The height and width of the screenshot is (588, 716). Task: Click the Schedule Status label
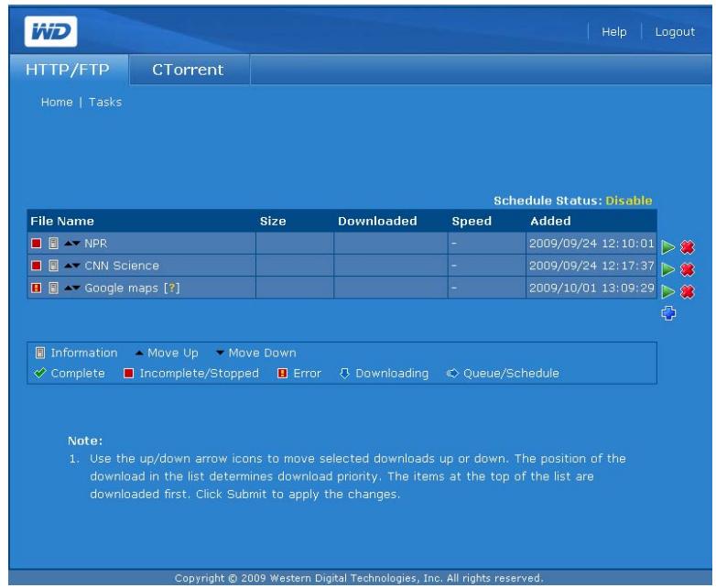tap(548, 201)
